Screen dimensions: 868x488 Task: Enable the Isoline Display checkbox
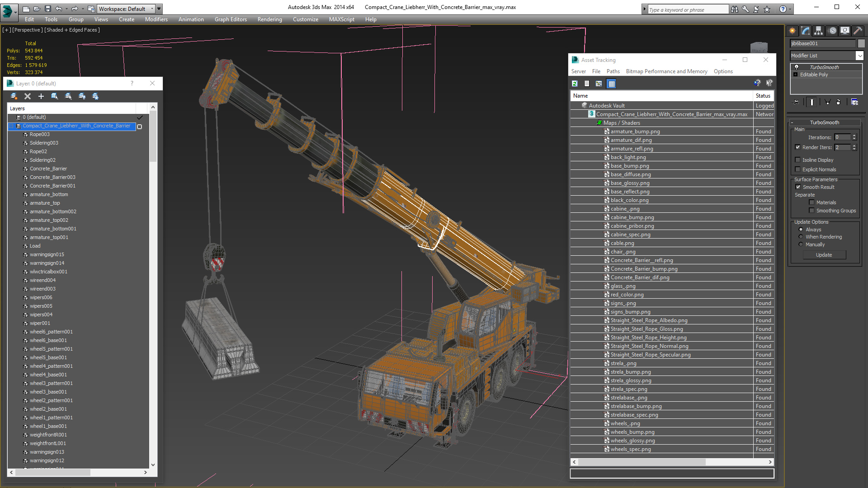point(798,160)
